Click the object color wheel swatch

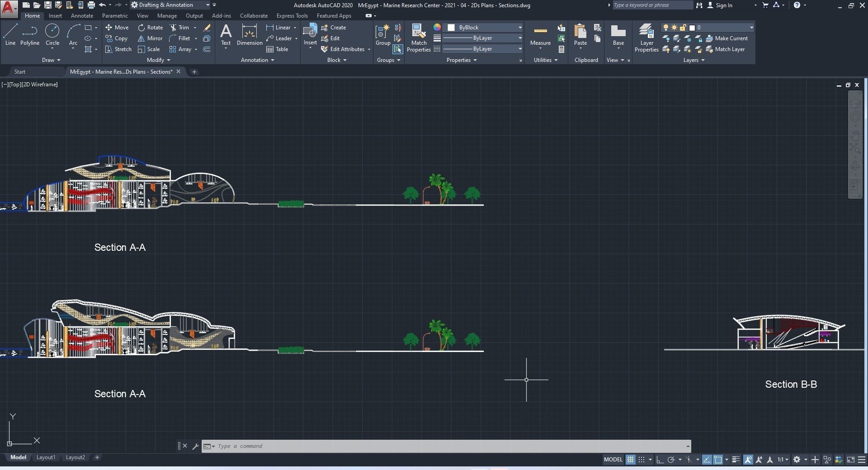click(x=437, y=28)
